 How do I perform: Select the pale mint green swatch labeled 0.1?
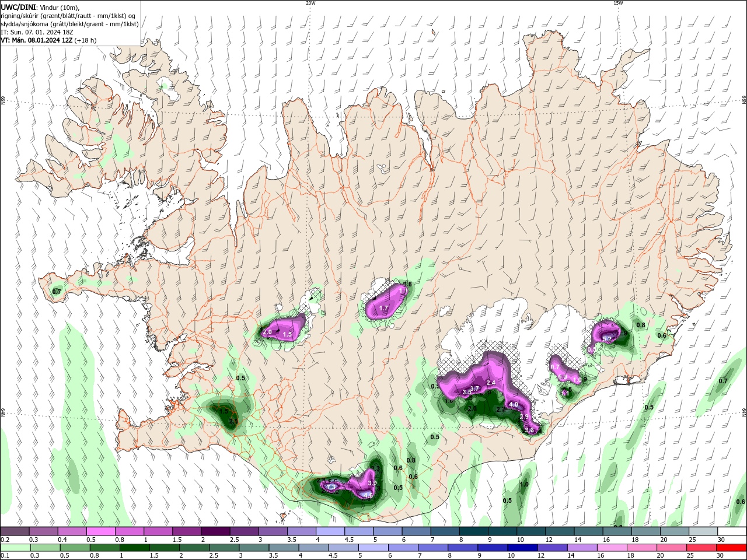(14, 548)
